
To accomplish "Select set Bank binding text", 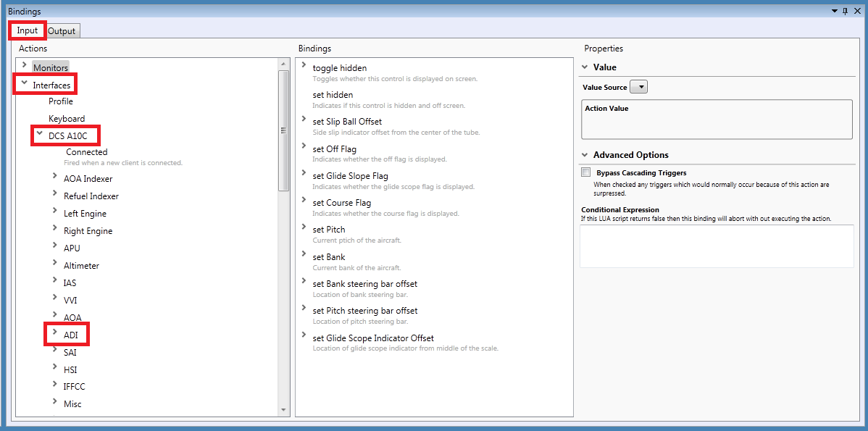I will [x=329, y=257].
